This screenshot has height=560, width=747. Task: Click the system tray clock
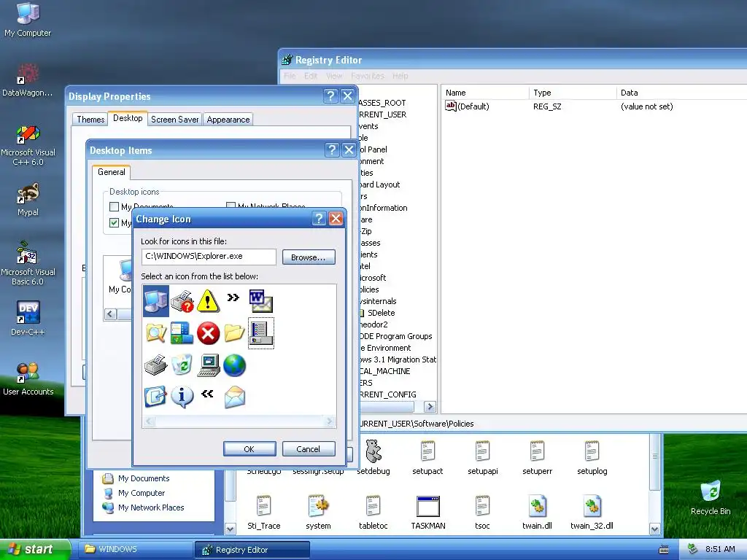[720, 549]
